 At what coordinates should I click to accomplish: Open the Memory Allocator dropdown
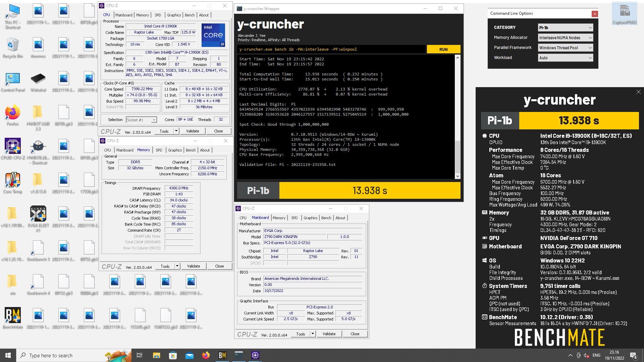[x=566, y=38]
